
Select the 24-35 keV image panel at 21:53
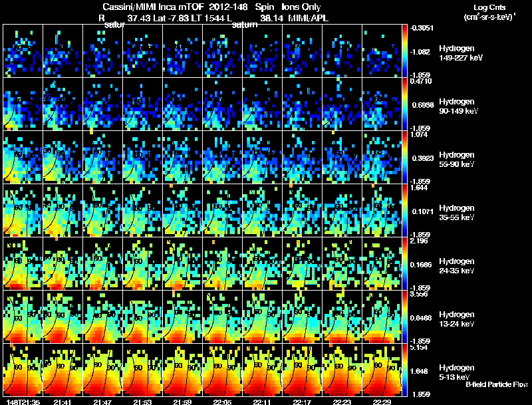(142, 264)
